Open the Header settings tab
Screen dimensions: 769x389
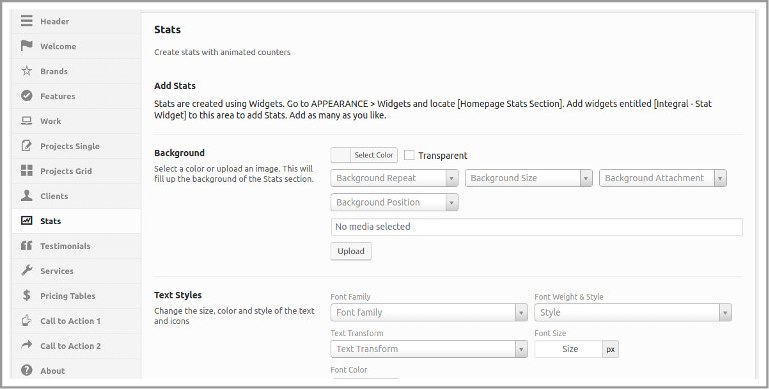click(x=76, y=21)
